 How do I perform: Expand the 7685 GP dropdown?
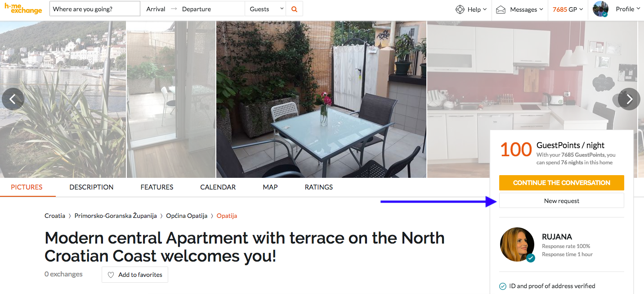(568, 9)
